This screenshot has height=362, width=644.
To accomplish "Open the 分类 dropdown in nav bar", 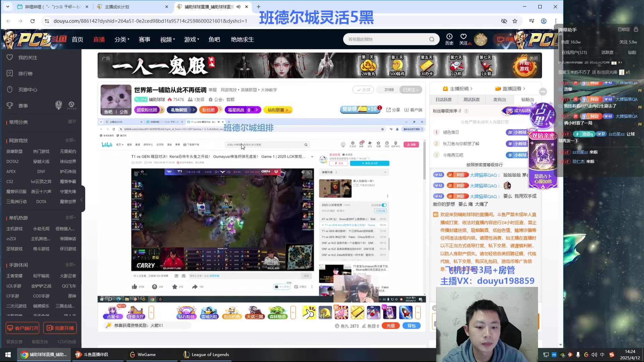I will coord(122,40).
